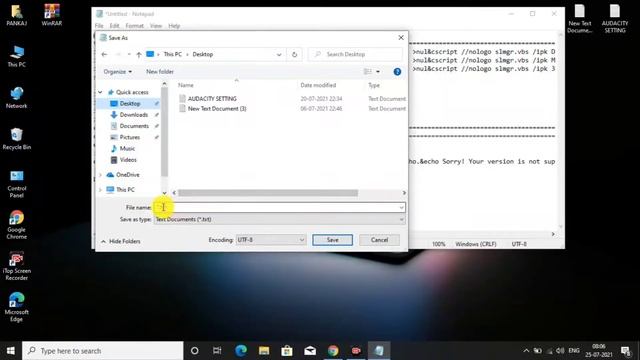Open the Organize dropdown menu
The height and width of the screenshot is (360, 640).
(118, 72)
